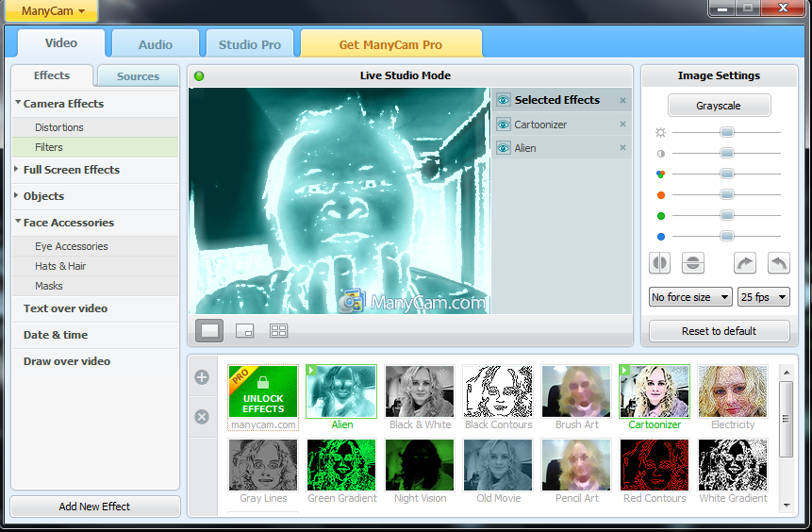Collapse the Face Accessories section

94,223
